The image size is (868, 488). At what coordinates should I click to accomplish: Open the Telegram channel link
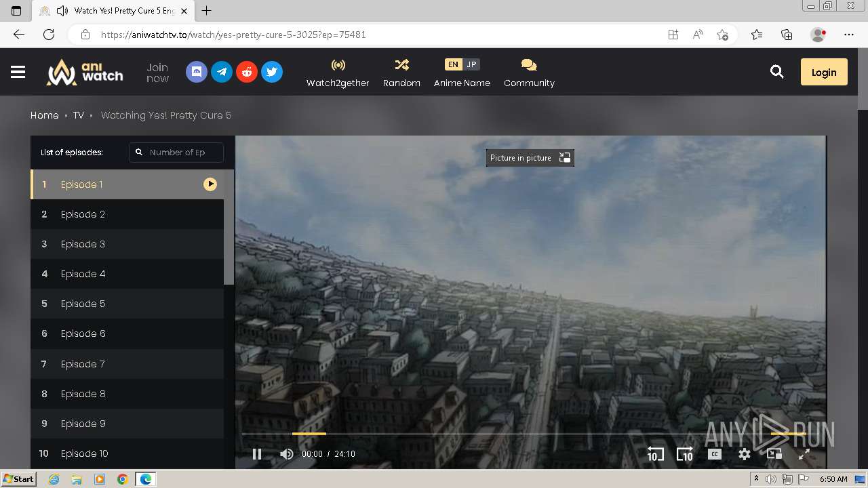[222, 72]
